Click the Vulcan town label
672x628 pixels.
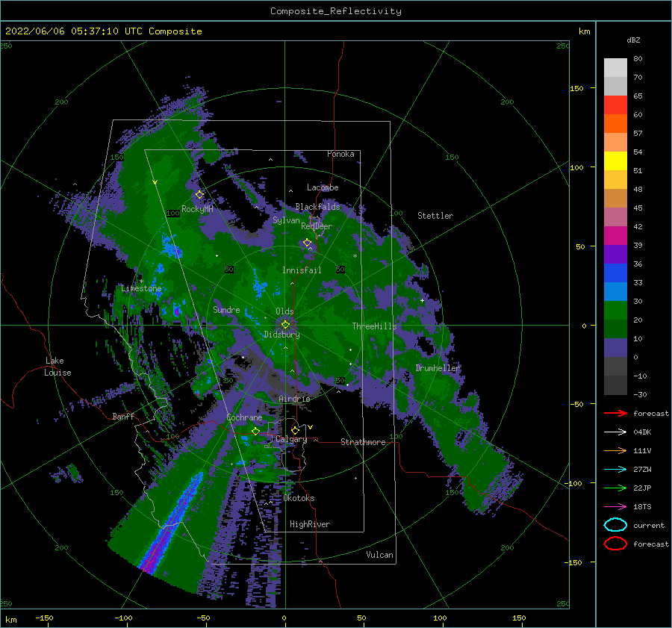(379, 555)
